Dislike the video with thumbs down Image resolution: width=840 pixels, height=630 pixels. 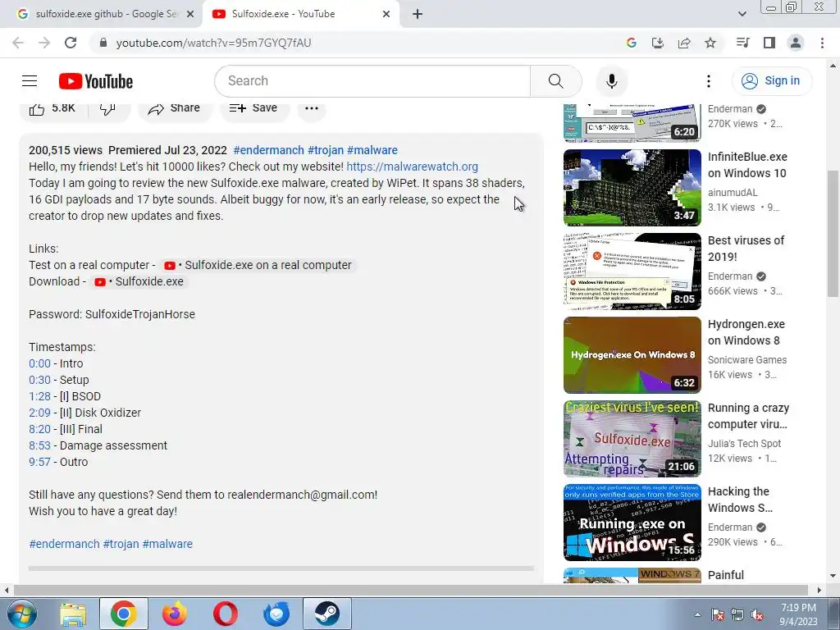click(x=107, y=108)
